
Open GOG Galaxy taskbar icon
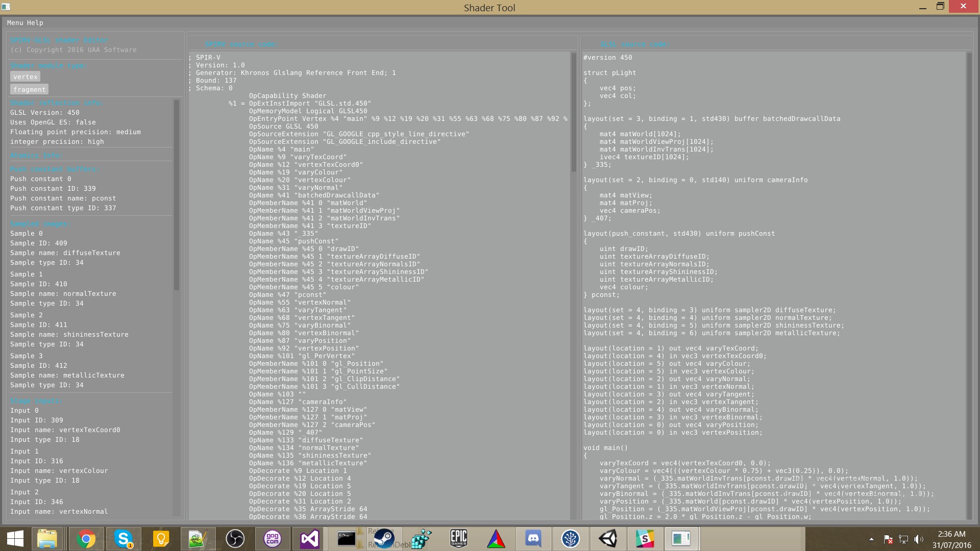tap(272, 539)
